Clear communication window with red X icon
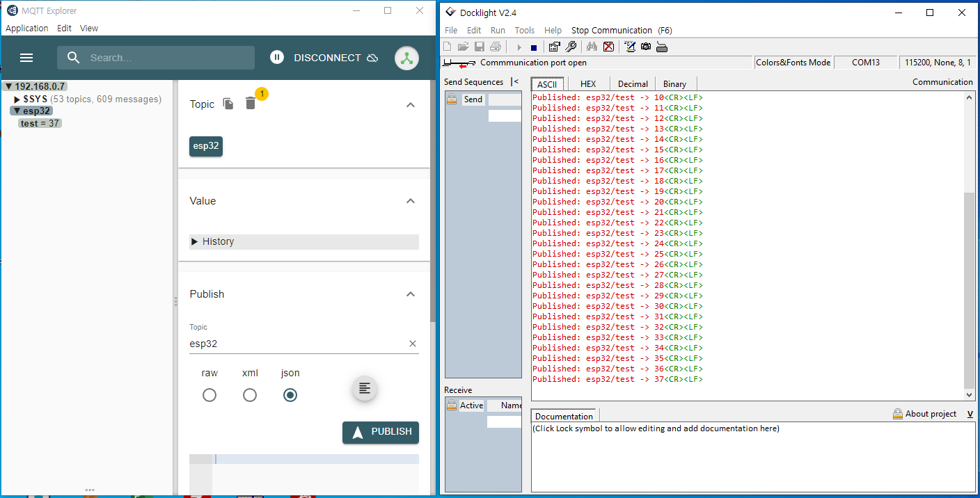 coord(608,47)
